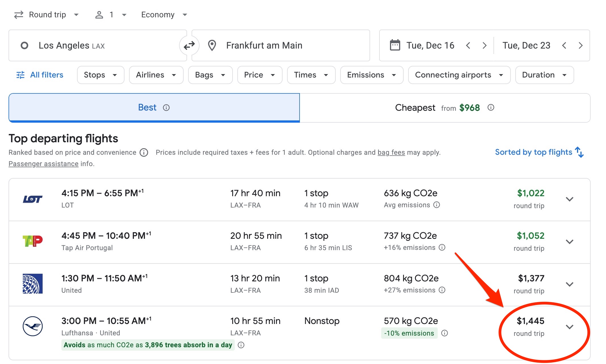The width and height of the screenshot is (606, 364).
Task: Click info icon next to -10% emissions
Action: [445, 333]
